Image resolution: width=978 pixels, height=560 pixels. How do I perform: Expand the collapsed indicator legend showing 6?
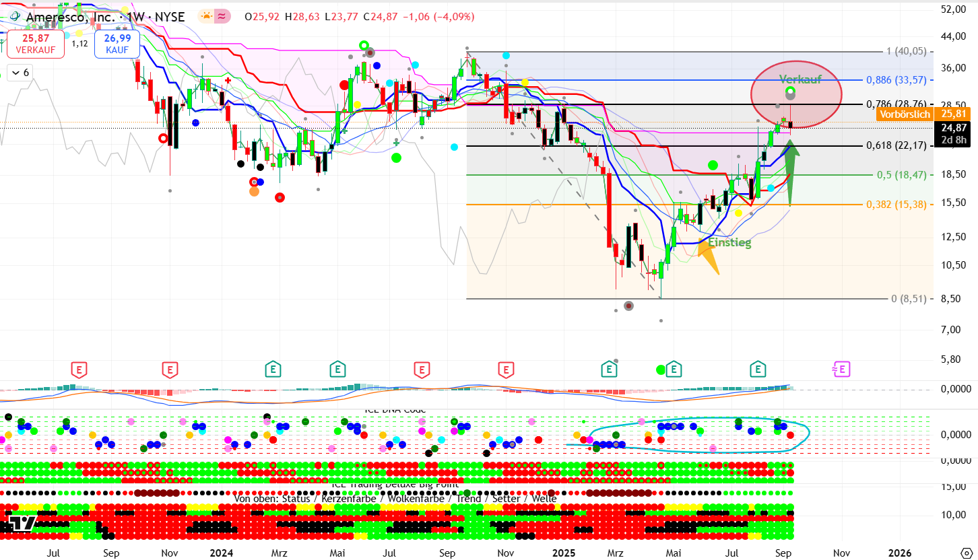20,73
